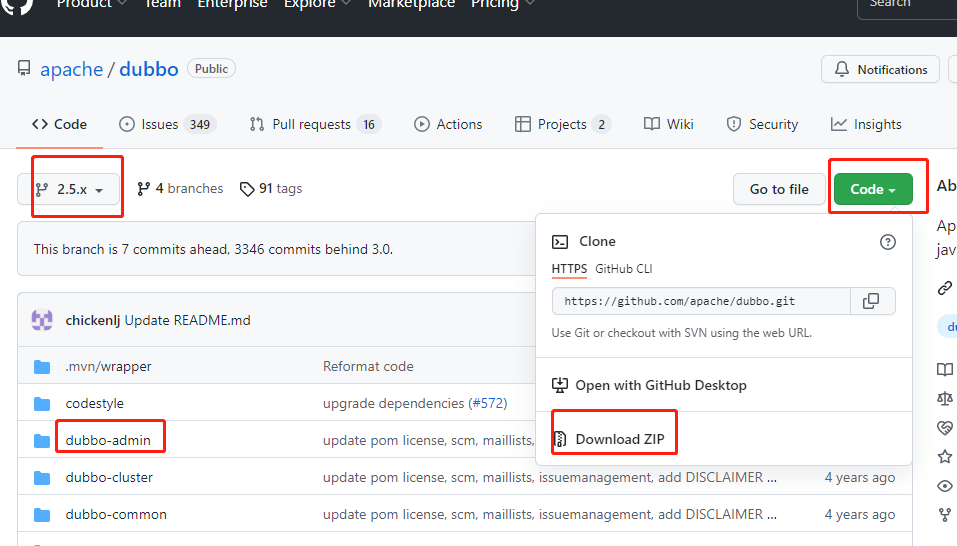Switch to the Wiki tab
Screen dimensions: 957x546
pos(669,124)
